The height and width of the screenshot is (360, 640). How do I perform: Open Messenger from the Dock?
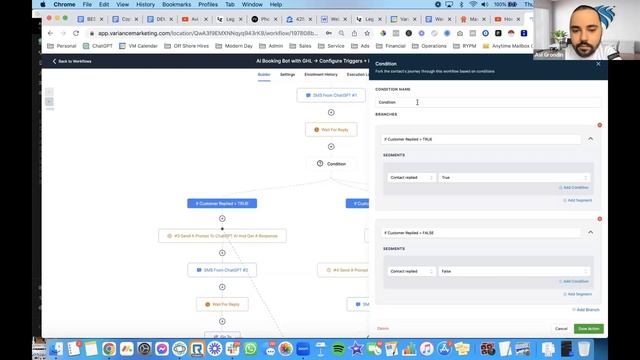pos(162,349)
